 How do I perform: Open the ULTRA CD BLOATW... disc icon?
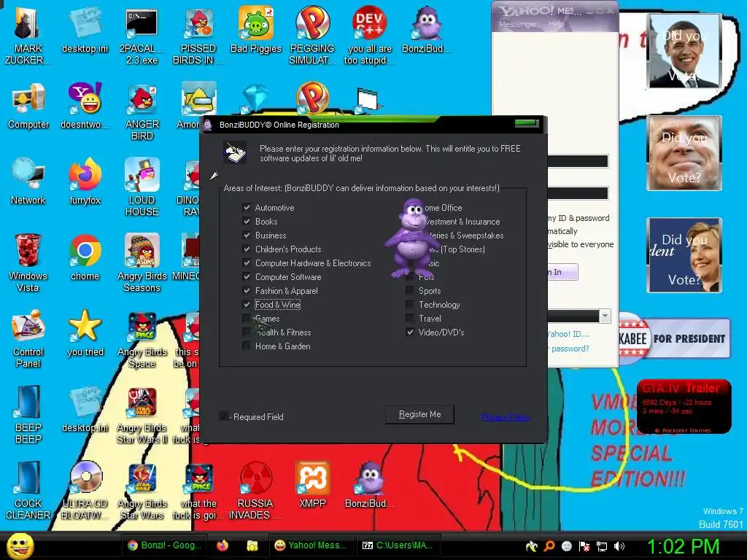pyautogui.click(x=85, y=491)
